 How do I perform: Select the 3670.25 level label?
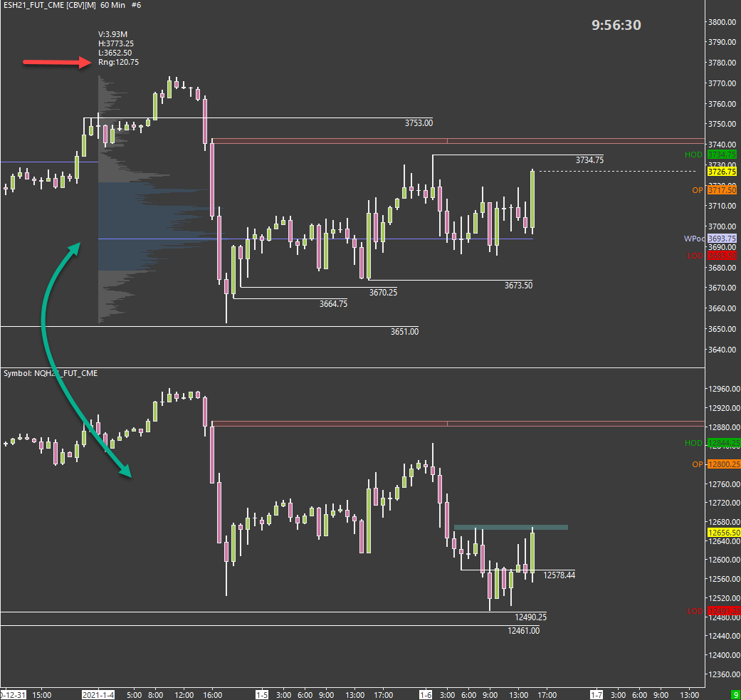click(383, 293)
